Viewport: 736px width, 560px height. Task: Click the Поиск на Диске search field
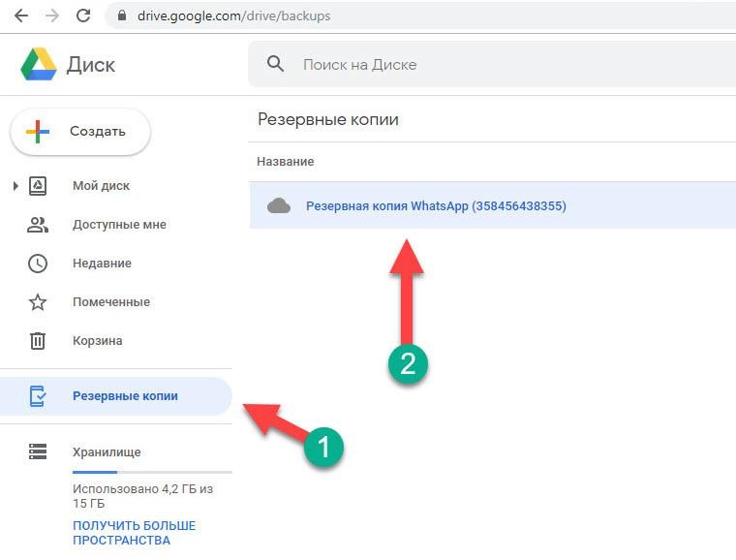click(492, 64)
